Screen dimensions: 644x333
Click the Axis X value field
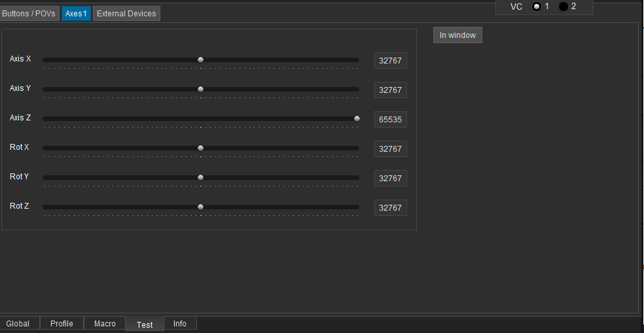click(x=390, y=61)
